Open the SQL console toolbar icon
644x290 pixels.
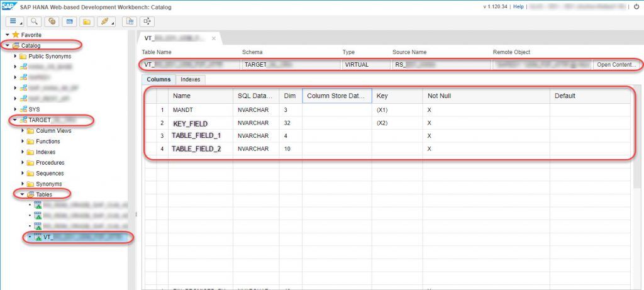click(69, 21)
